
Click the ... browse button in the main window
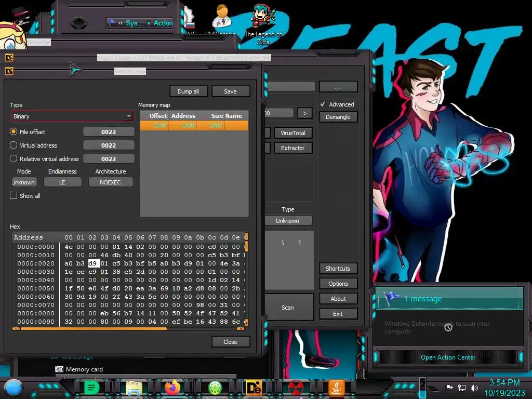(x=338, y=87)
